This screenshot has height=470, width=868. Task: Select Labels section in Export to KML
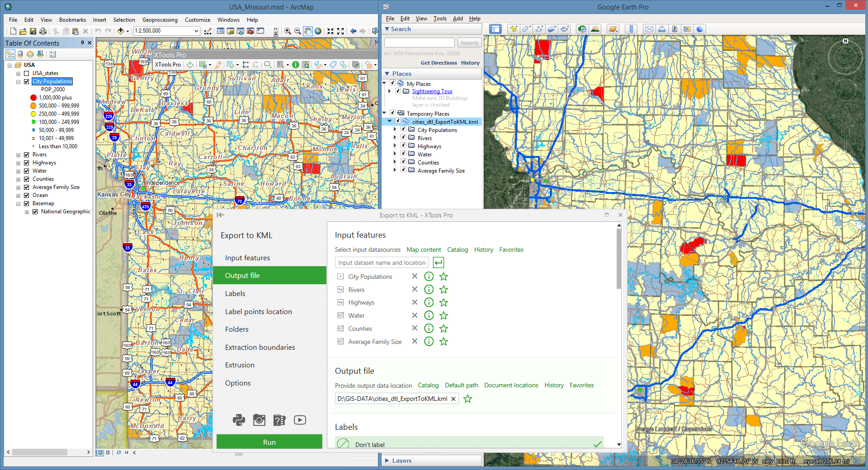click(269, 293)
